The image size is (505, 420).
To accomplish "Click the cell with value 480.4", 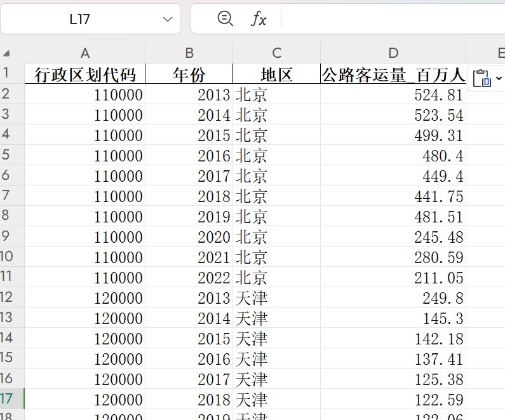I will (x=393, y=155).
